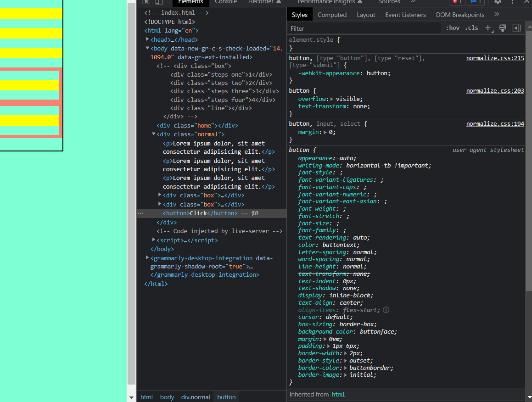
Task: Toggle :hov element state panel
Action: pyautogui.click(x=453, y=28)
